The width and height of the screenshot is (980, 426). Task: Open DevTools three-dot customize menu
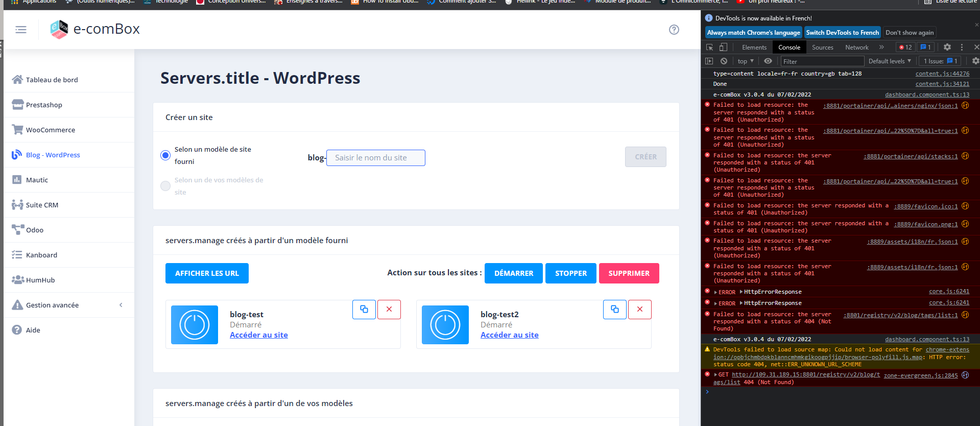point(962,47)
